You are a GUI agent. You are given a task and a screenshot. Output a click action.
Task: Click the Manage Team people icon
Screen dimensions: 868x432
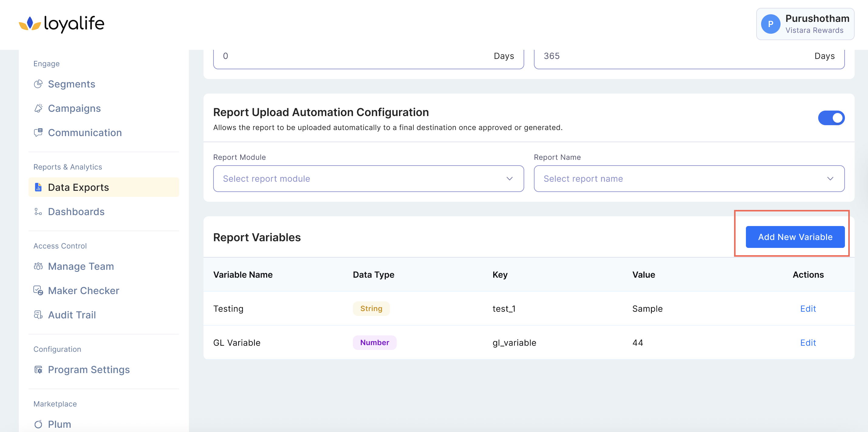(x=38, y=266)
